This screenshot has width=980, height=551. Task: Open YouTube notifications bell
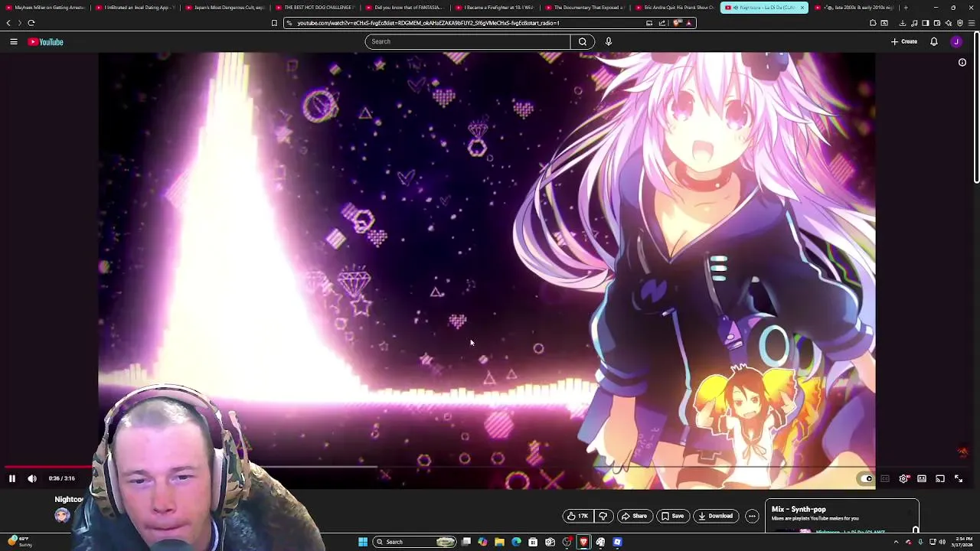tap(934, 41)
